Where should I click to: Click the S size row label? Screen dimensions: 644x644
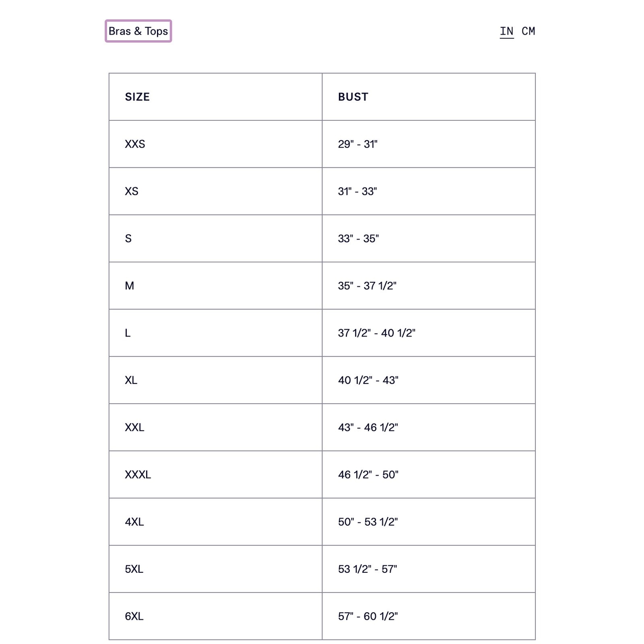point(128,239)
